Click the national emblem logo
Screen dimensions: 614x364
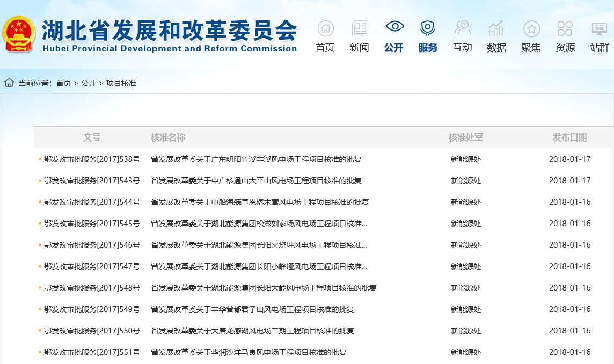coord(20,34)
